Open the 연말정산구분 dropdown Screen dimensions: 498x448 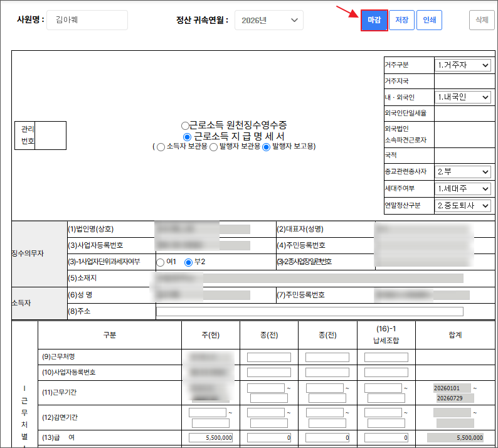pos(463,206)
